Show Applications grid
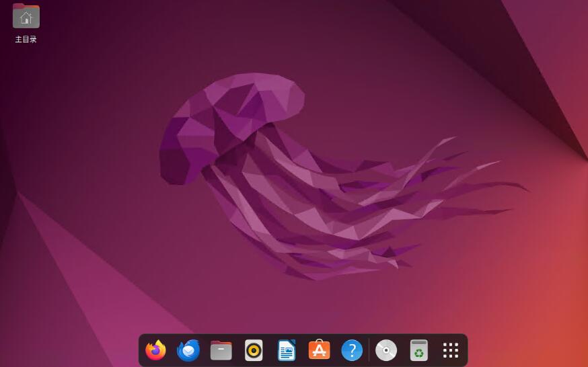This screenshot has height=367, width=588. point(451,350)
